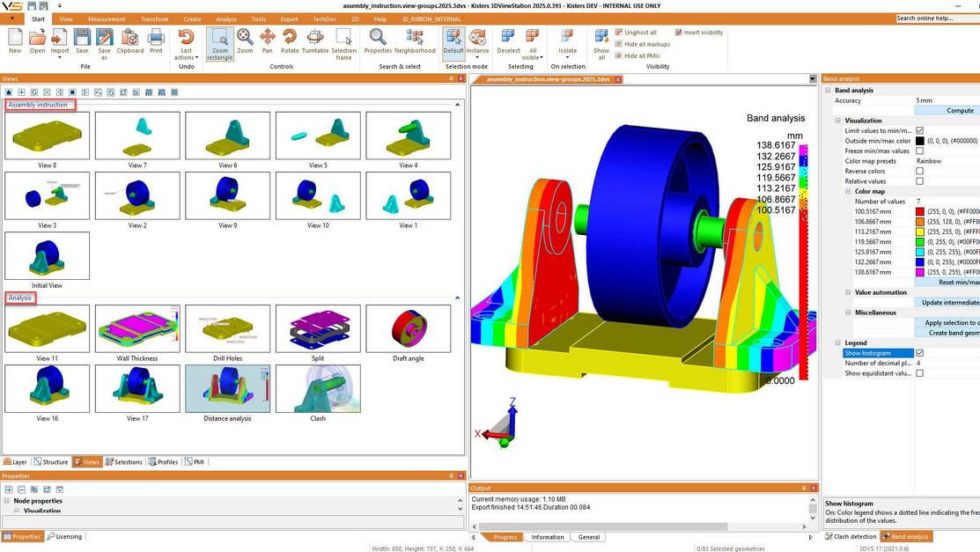Open Properties search tool
980x552 pixels.
tap(378, 41)
